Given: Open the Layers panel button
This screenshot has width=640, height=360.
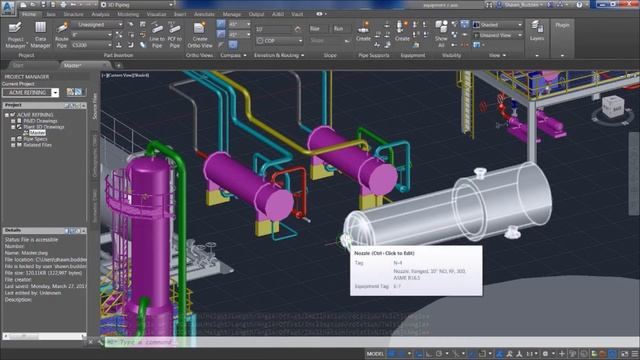Looking at the screenshot, I should coord(537,31).
